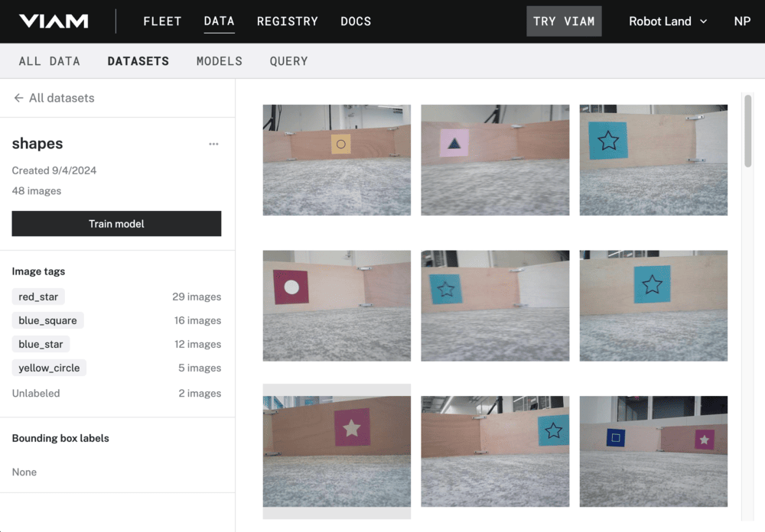Click the TRY VIAM button
The width and height of the screenshot is (765, 532).
point(564,21)
